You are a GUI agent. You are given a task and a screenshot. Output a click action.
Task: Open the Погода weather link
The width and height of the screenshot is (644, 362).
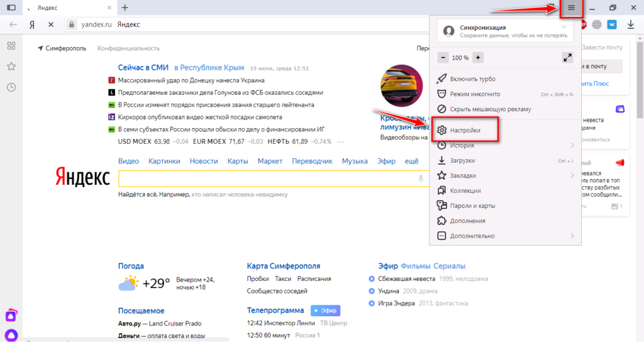point(131,266)
